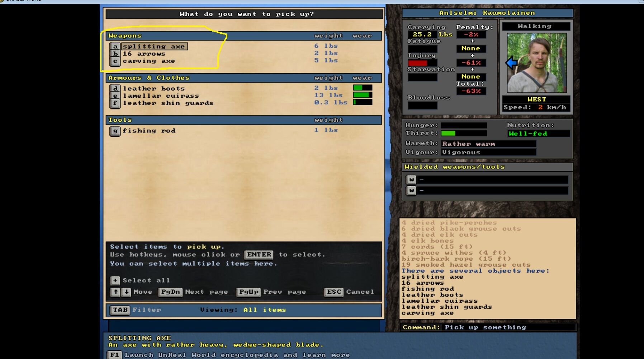Click the F1 encyclopedia key
Viewport: 644px width, 359px height.
coord(114,355)
